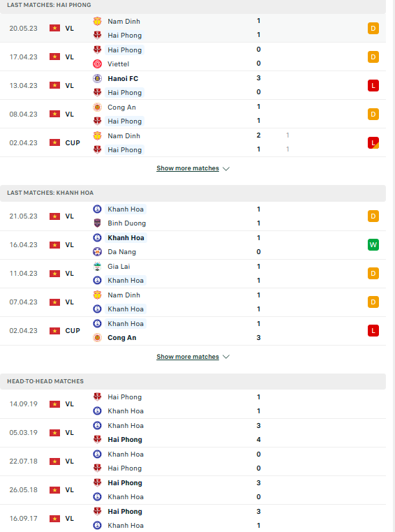This screenshot has width=395, height=532.
Task: Click the Gia Lai team logo
Action: 97,266
